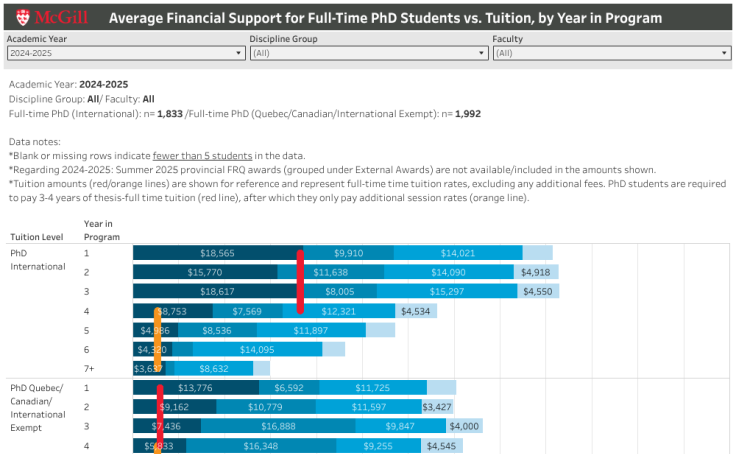Screen dimensions: 736x454
Task: Select the $14,021 bar segment
Action: (x=458, y=254)
